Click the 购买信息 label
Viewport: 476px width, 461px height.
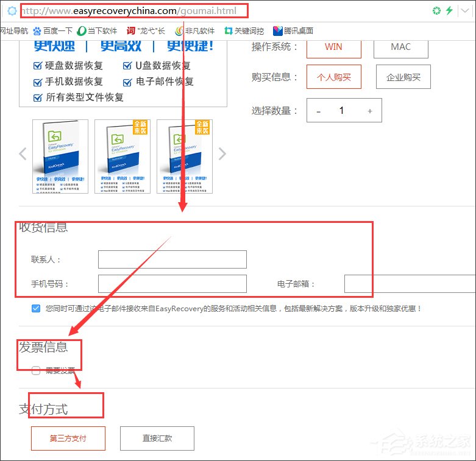274,77
